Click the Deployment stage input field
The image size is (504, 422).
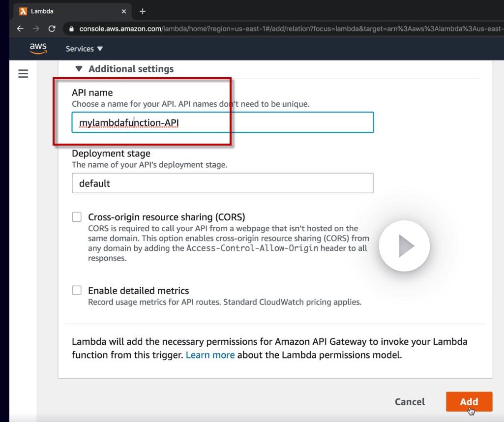[223, 183]
